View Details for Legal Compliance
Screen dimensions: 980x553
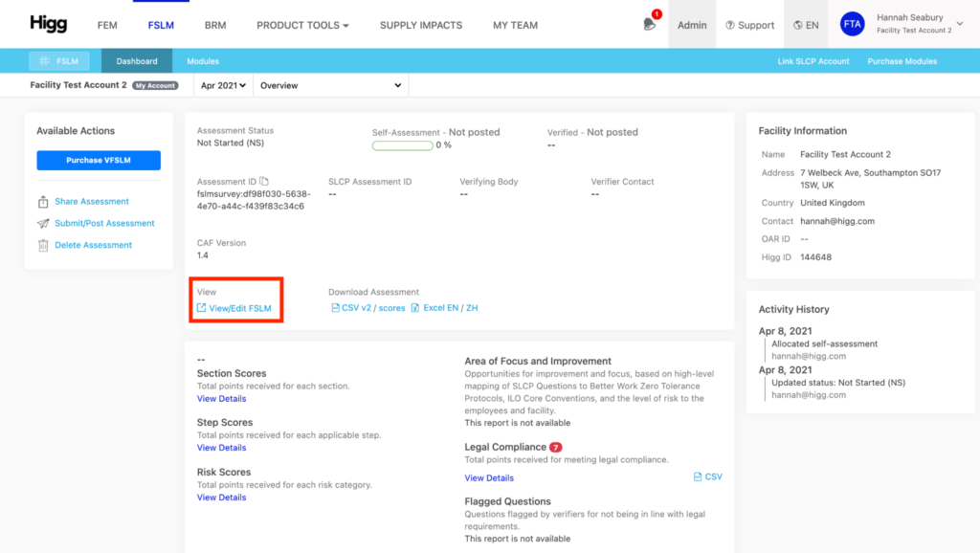[489, 478]
